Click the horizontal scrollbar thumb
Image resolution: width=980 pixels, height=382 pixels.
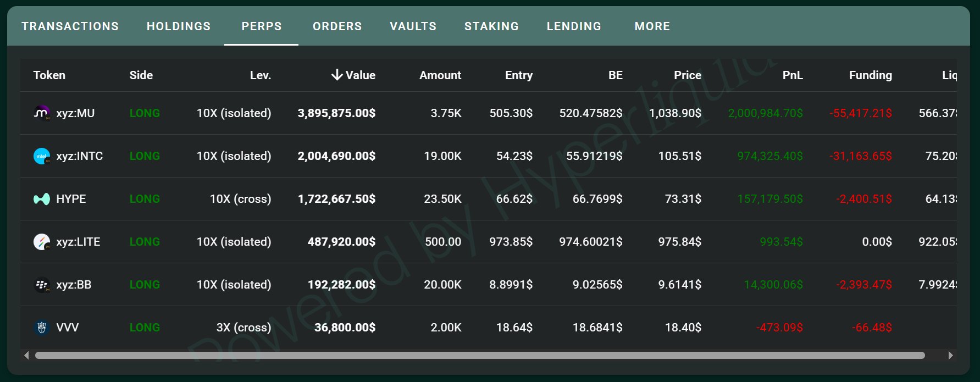(x=480, y=356)
